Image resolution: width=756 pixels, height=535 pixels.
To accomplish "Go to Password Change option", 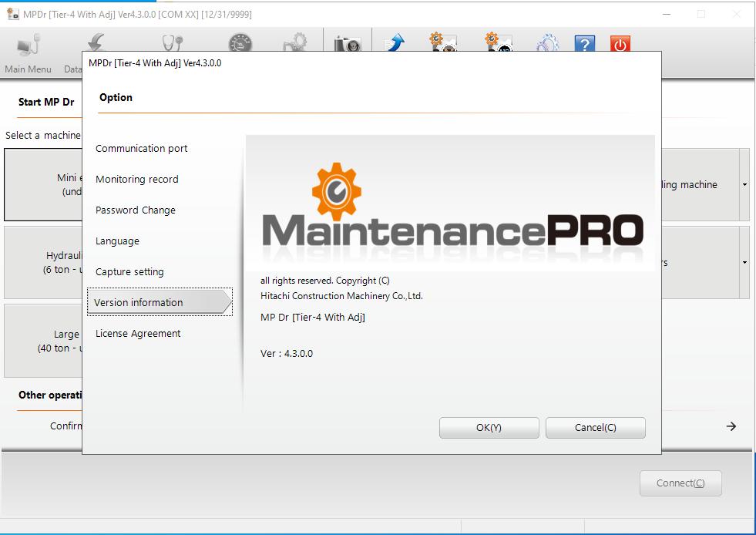I will 136,210.
